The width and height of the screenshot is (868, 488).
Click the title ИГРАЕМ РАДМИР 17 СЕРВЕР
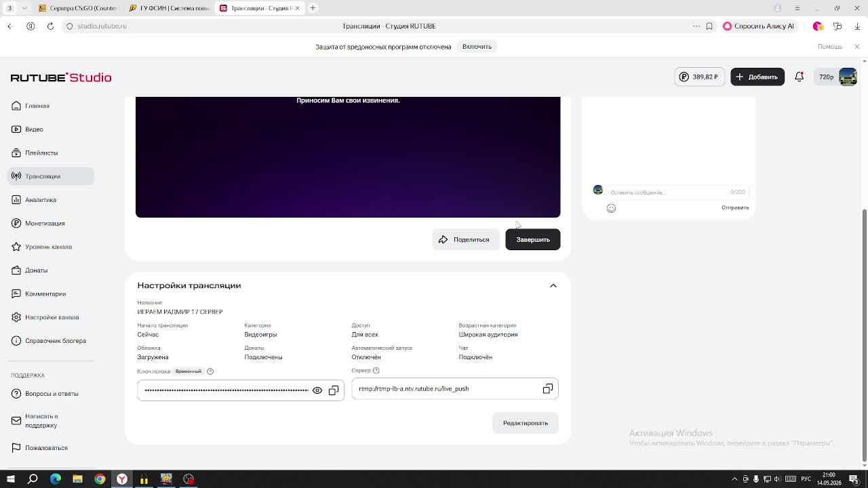coord(180,312)
